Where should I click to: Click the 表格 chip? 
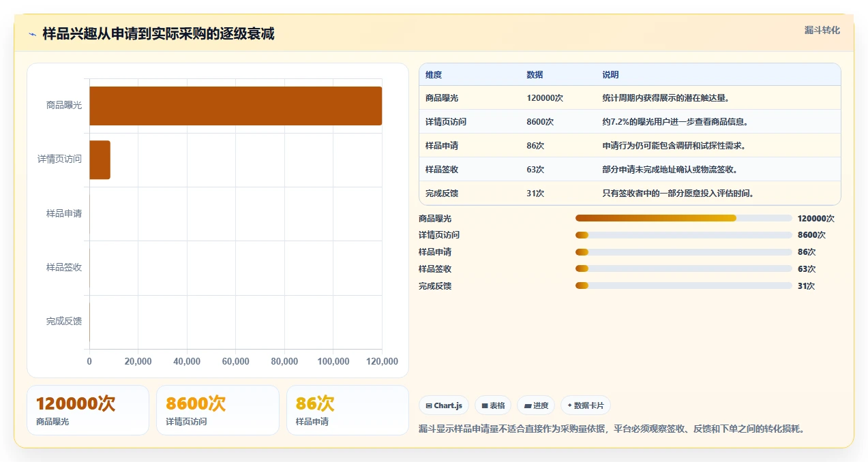[x=493, y=405]
